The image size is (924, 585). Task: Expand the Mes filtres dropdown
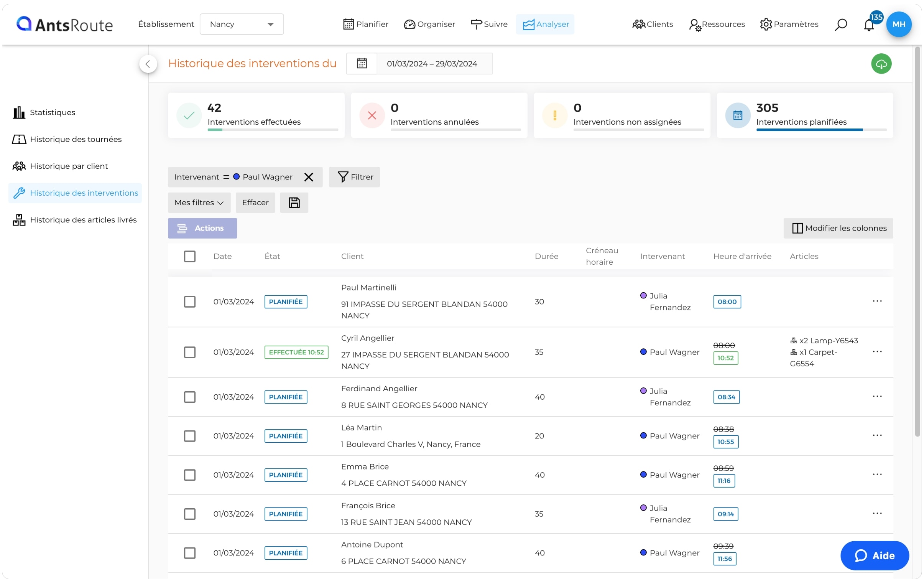[x=199, y=203]
